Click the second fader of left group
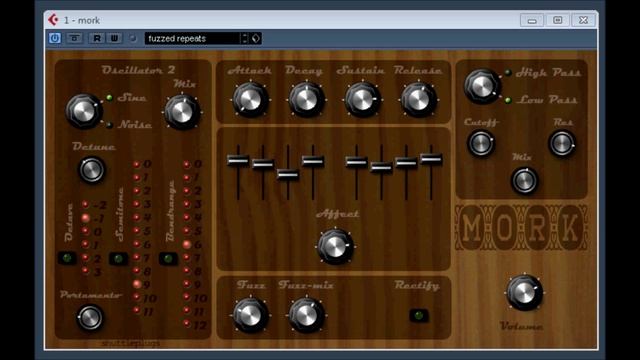 coord(263,164)
